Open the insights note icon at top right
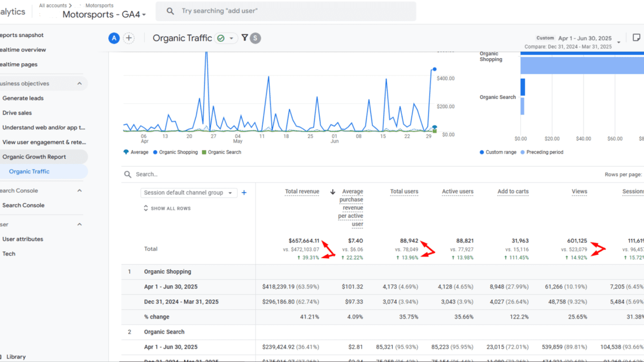 point(637,37)
